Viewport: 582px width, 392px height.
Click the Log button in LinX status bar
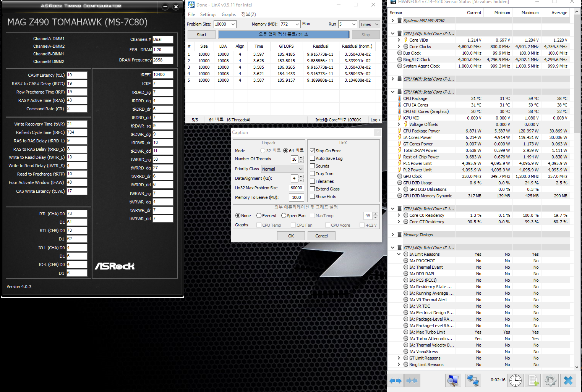(375, 120)
